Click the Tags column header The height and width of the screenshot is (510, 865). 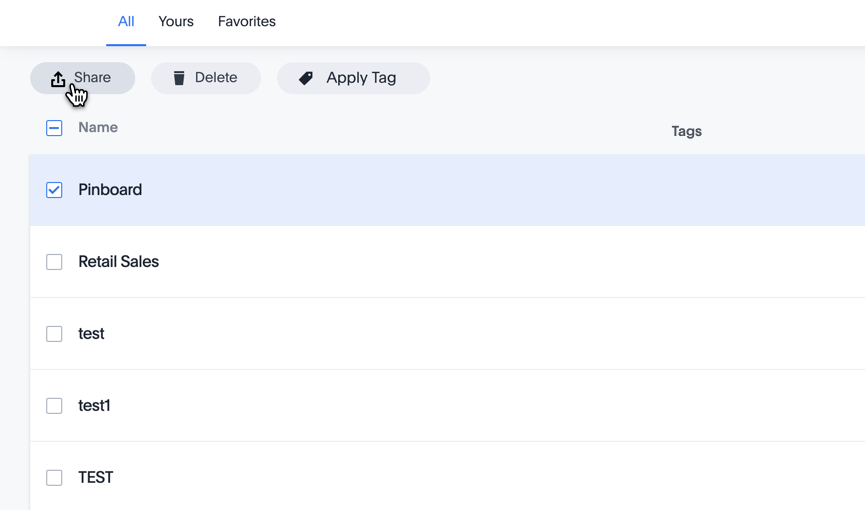click(x=686, y=131)
